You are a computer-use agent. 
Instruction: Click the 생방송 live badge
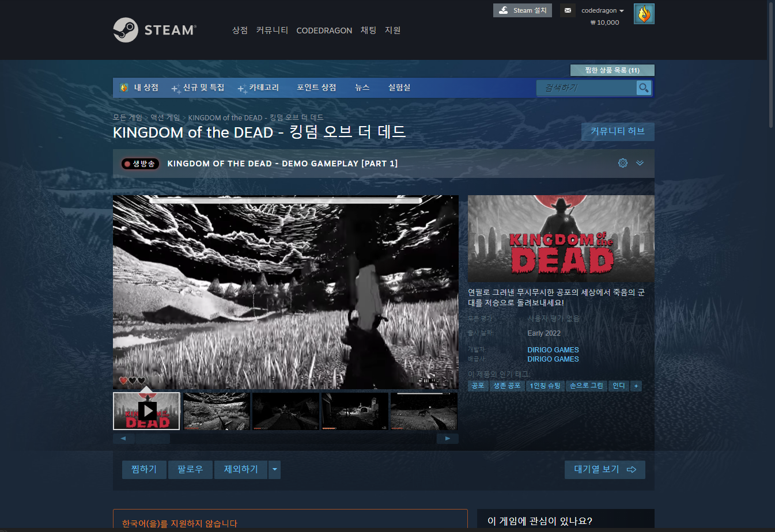tap(140, 164)
